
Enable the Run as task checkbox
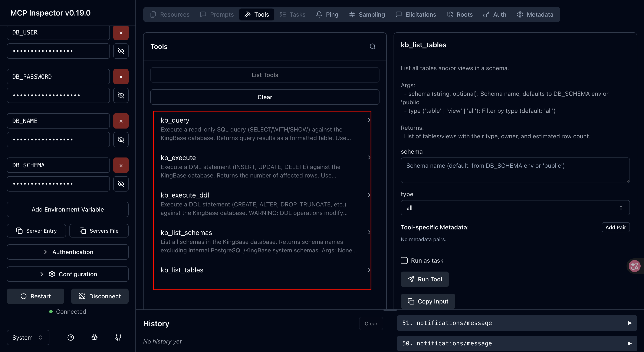coord(404,260)
